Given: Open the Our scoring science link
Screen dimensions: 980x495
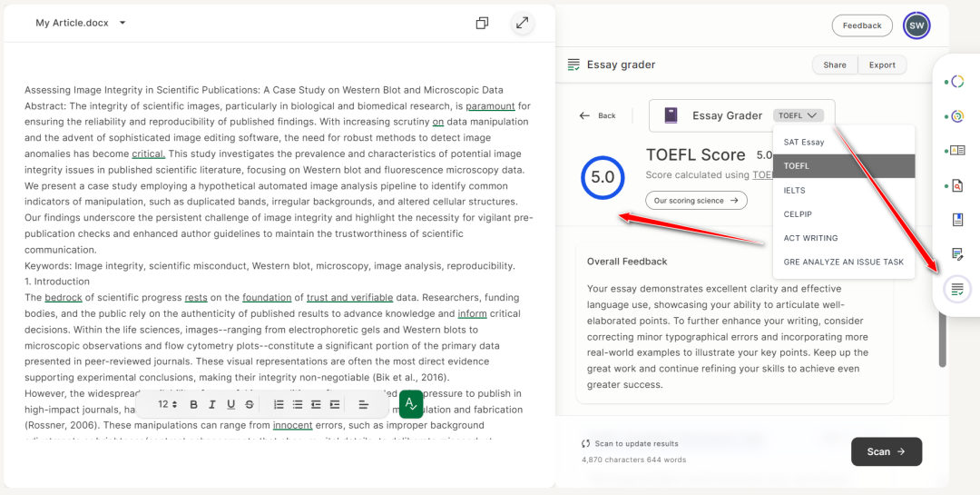Looking at the screenshot, I should pos(696,200).
